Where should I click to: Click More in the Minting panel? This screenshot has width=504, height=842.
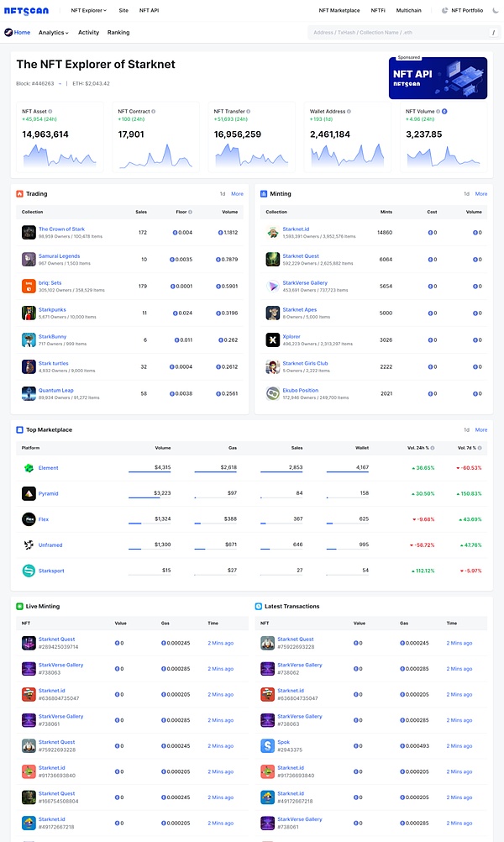click(481, 194)
